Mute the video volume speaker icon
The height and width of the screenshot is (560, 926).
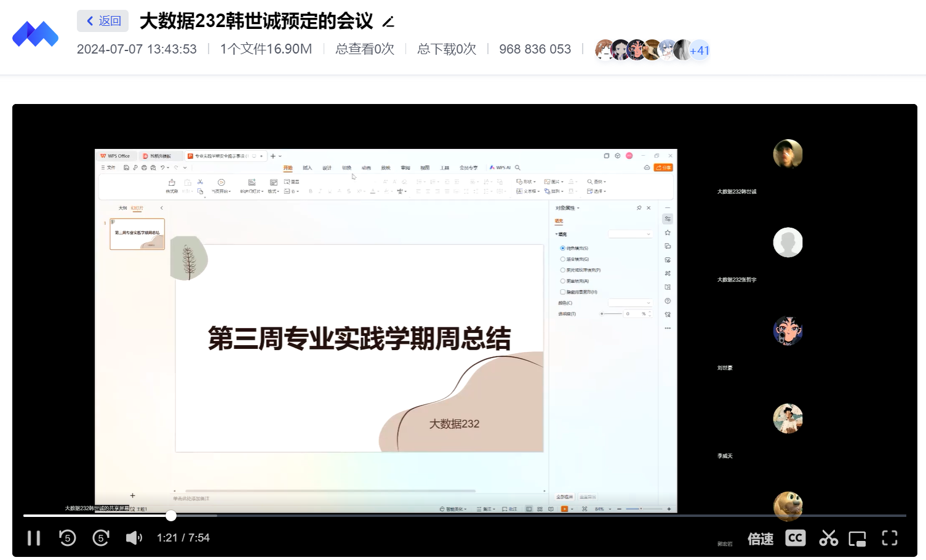[x=134, y=538]
